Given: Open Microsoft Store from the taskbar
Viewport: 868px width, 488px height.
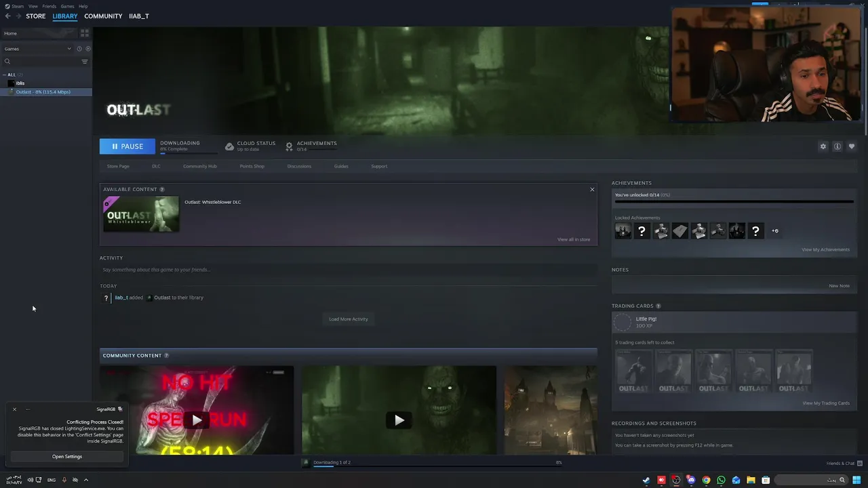Looking at the screenshot, I should click(766, 480).
